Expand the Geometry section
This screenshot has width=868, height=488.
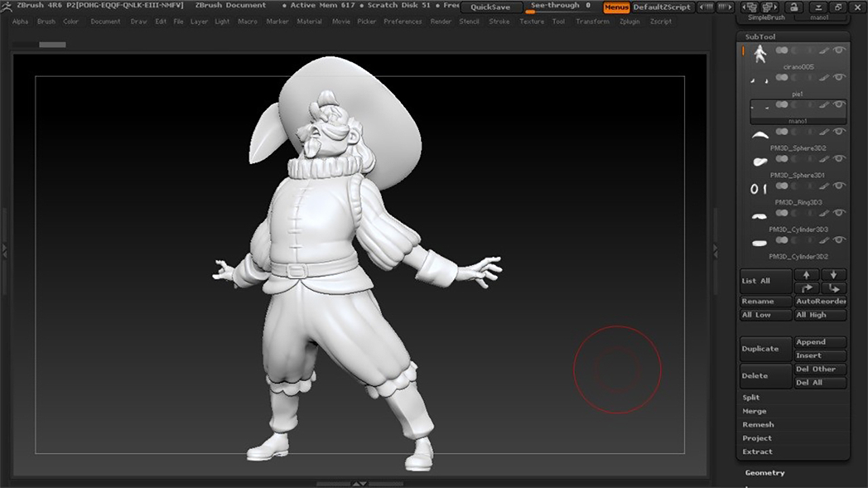[x=764, y=472]
